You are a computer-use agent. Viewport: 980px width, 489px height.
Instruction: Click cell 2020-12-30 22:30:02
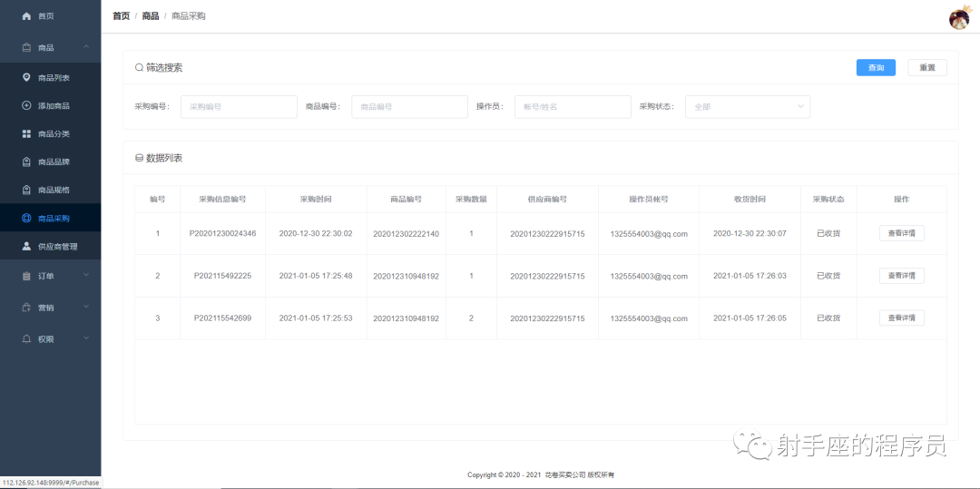[316, 233]
